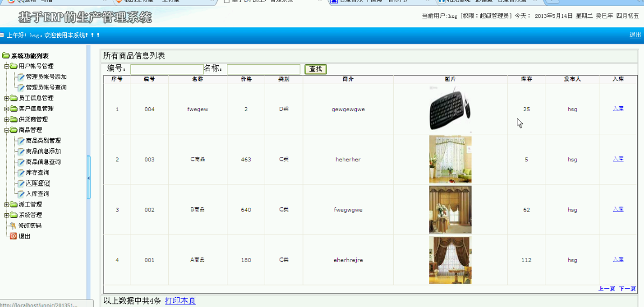Click the stock cell '112'
The image size is (644, 307).
click(x=527, y=260)
